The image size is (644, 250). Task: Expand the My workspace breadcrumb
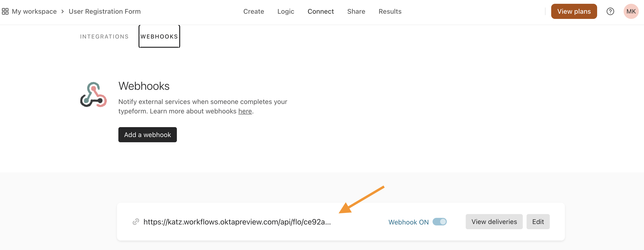pyautogui.click(x=35, y=11)
